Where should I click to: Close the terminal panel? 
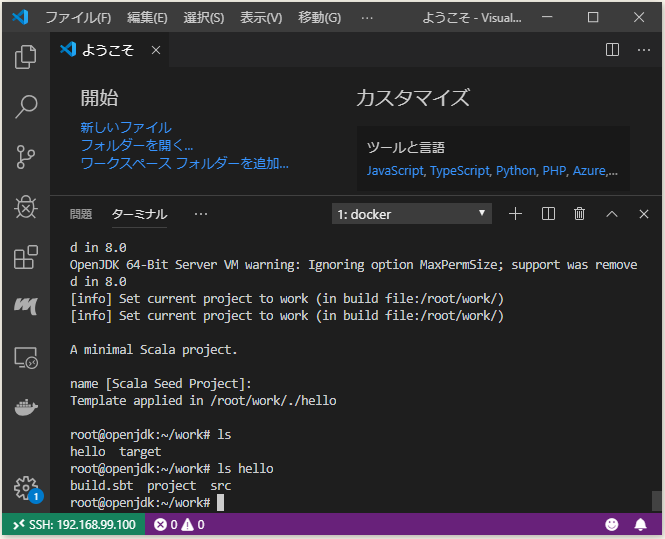[644, 214]
